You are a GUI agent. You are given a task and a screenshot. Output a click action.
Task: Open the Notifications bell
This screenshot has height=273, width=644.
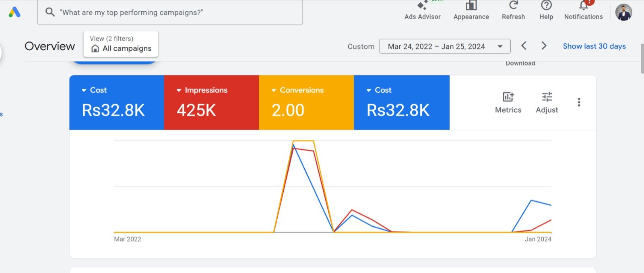[583, 10]
